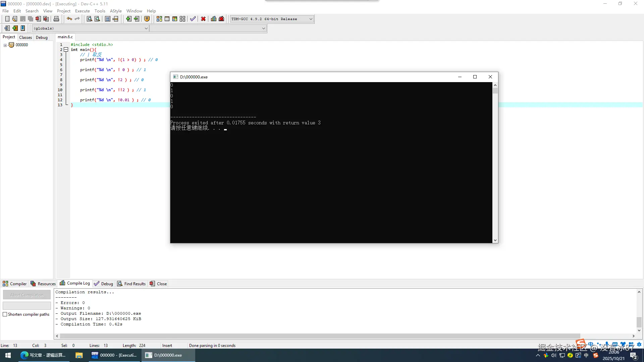
Task: Open the Execute menu
Action: pos(82,11)
